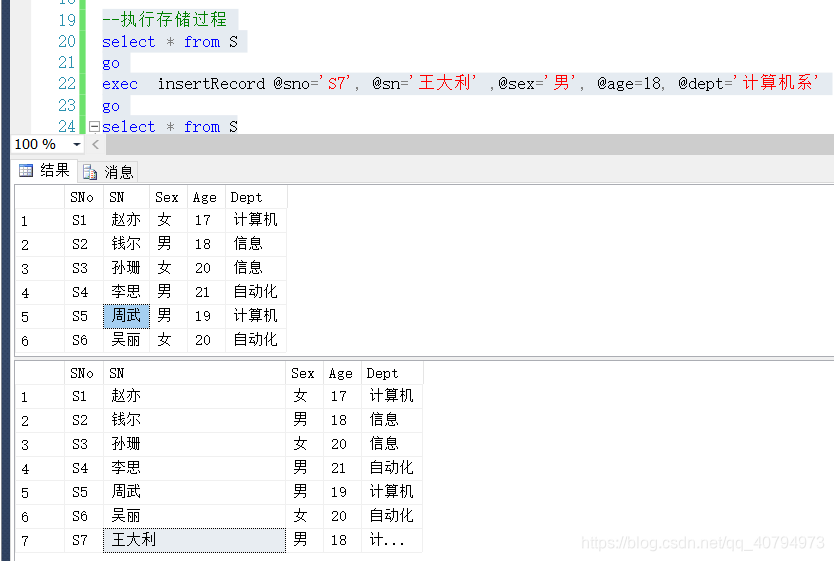
Task: Select Sex cell 女 of row 6 in second grid
Action: (305, 516)
